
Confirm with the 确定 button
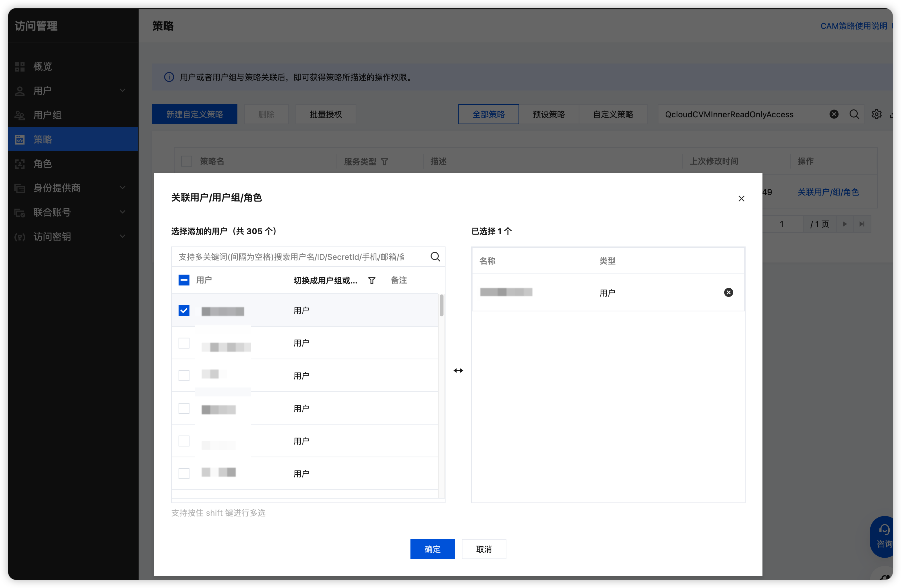click(x=432, y=549)
